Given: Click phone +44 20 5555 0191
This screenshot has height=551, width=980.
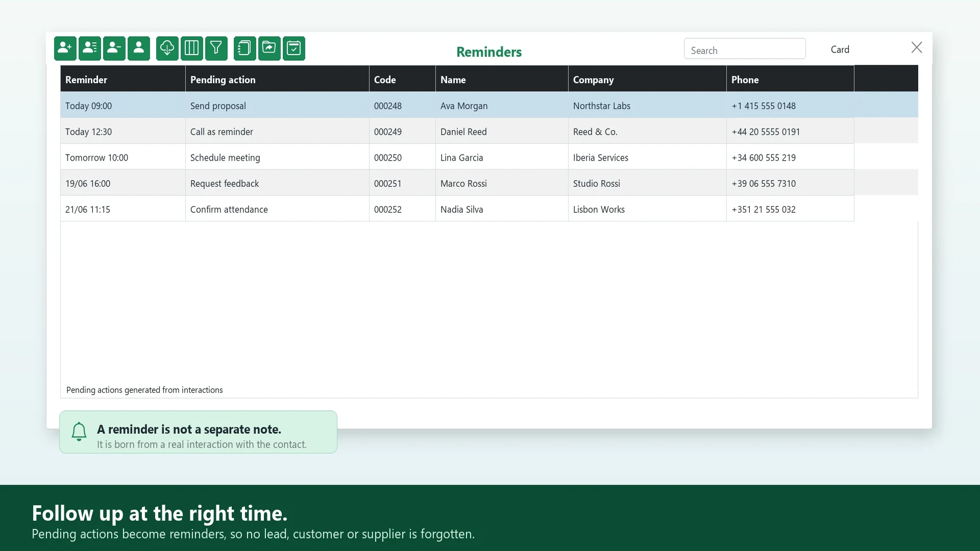Looking at the screenshot, I should pyautogui.click(x=790, y=132).
